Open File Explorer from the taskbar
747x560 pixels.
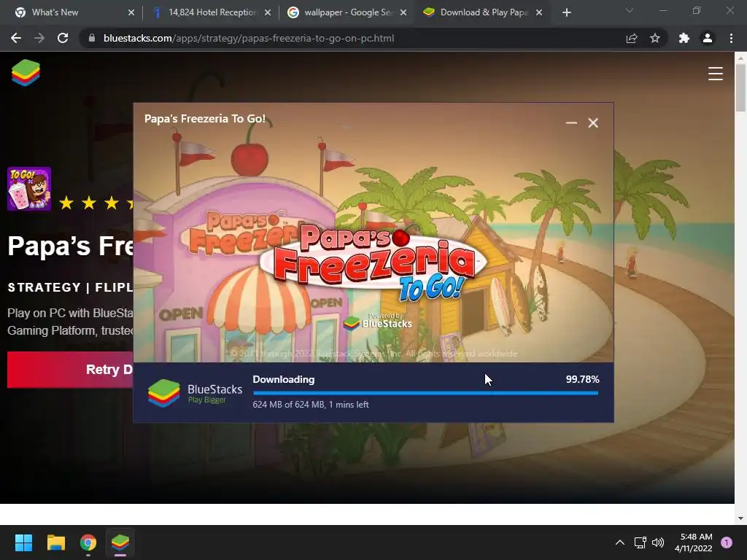55,542
